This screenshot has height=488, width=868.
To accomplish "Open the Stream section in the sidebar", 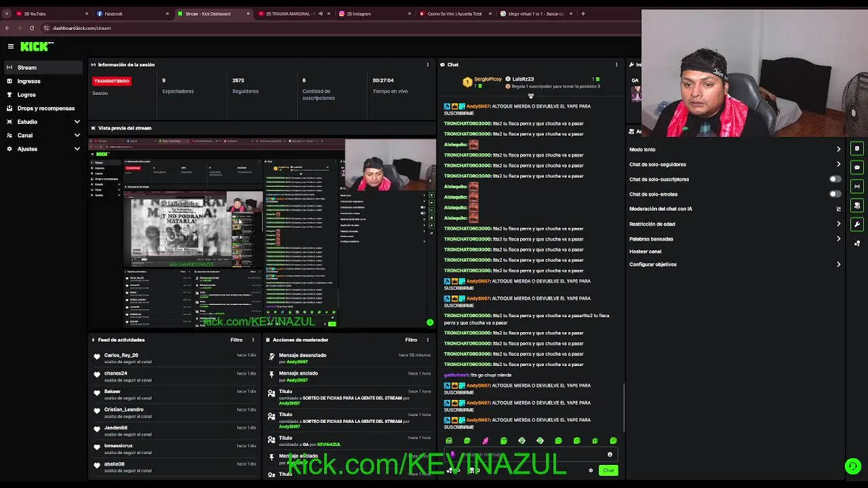I will click(x=43, y=67).
